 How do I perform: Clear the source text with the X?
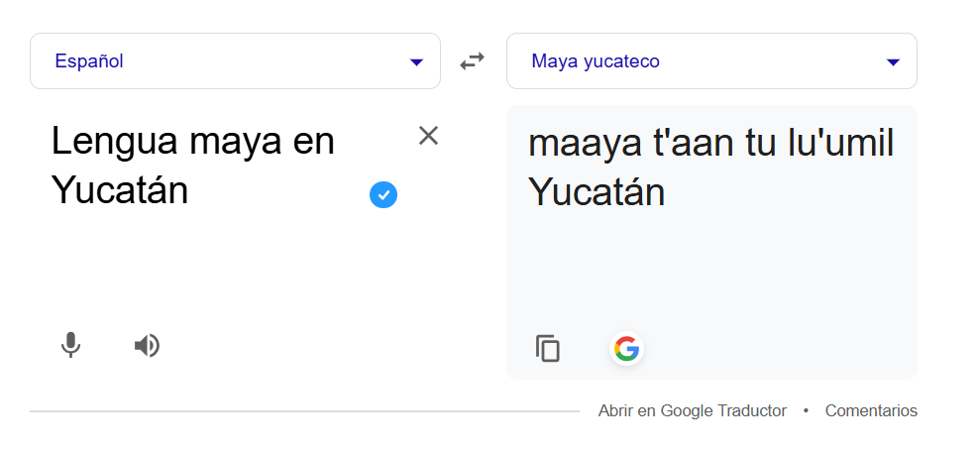(428, 136)
